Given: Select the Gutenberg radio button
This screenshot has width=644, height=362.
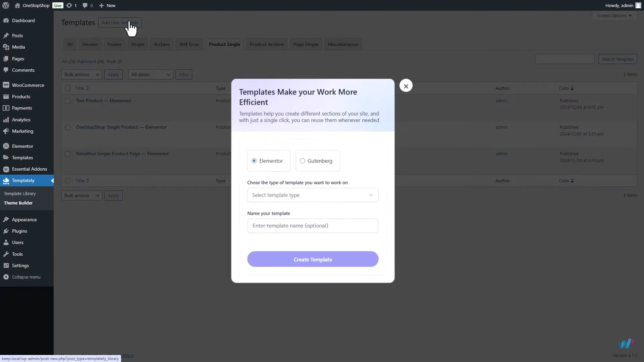Looking at the screenshot, I should [x=303, y=161].
